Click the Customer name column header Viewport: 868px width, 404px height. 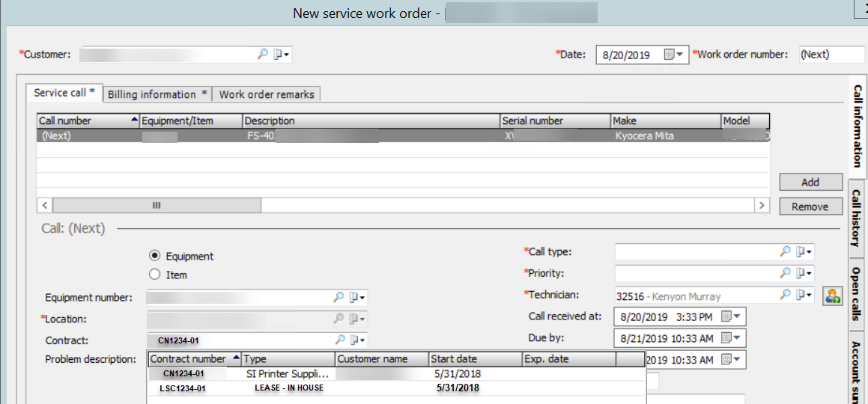tap(382, 358)
